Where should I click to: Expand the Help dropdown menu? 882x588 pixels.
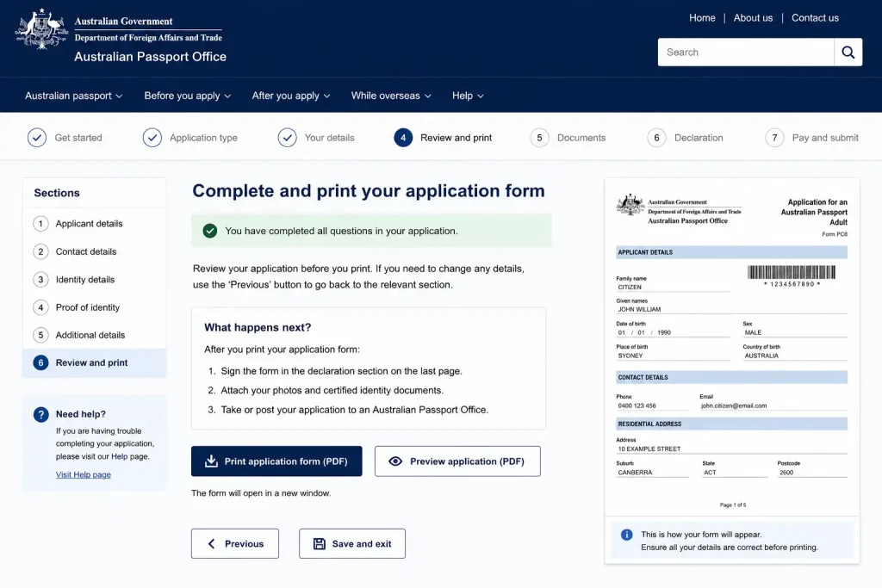[x=468, y=96]
